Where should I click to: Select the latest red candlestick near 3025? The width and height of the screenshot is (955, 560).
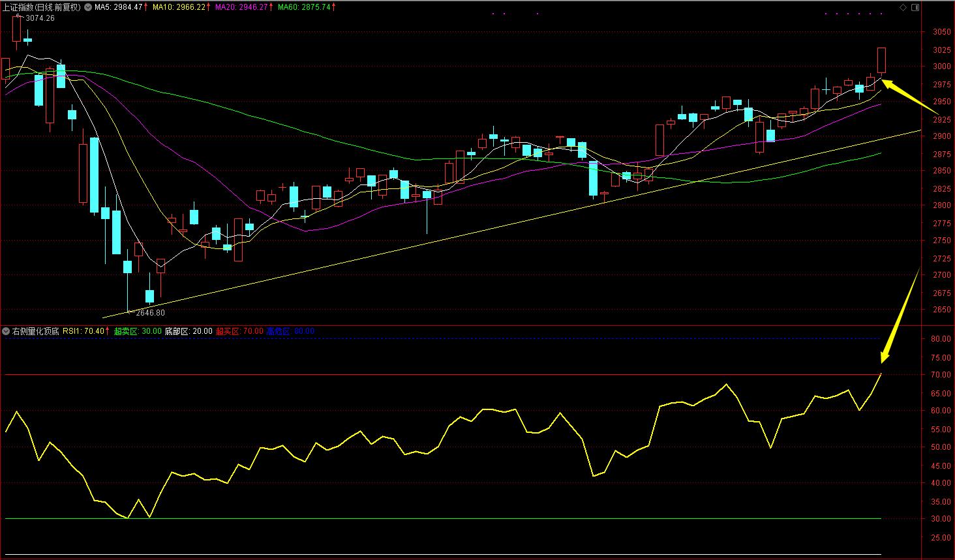(x=881, y=60)
